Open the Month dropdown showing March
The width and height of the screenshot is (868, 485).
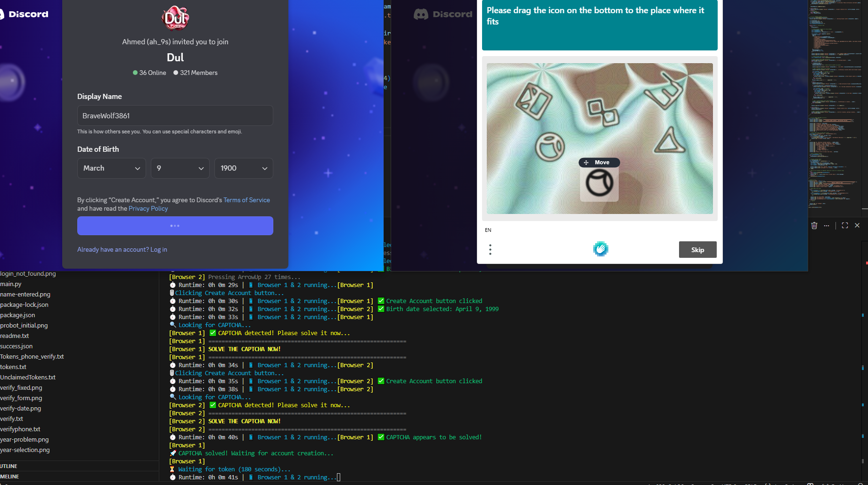click(112, 168)
